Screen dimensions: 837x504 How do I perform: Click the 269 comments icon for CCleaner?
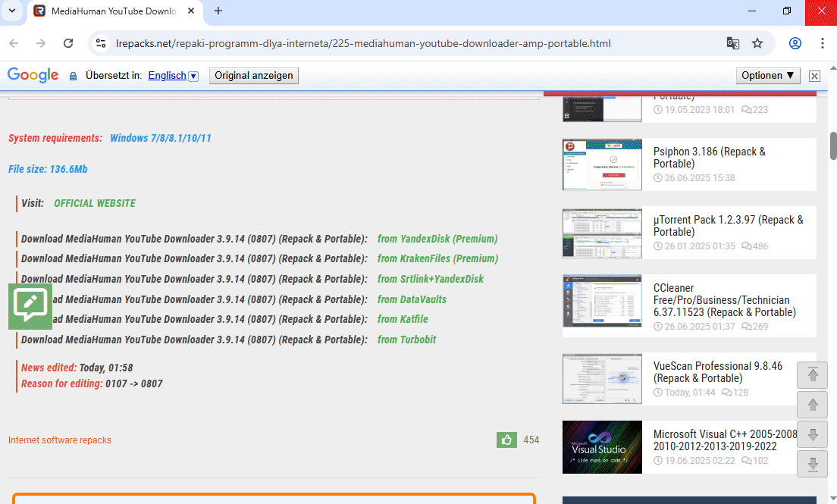coord(747,326)
